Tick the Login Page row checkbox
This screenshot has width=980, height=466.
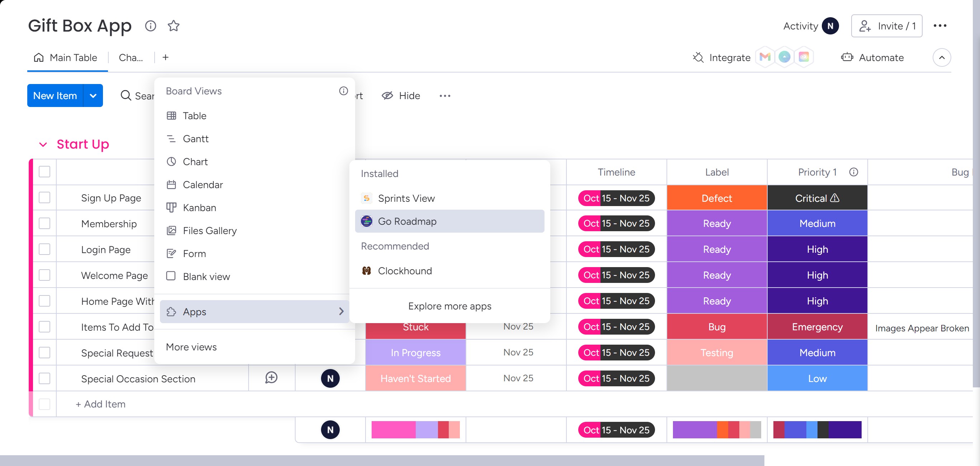click(44, 250)
